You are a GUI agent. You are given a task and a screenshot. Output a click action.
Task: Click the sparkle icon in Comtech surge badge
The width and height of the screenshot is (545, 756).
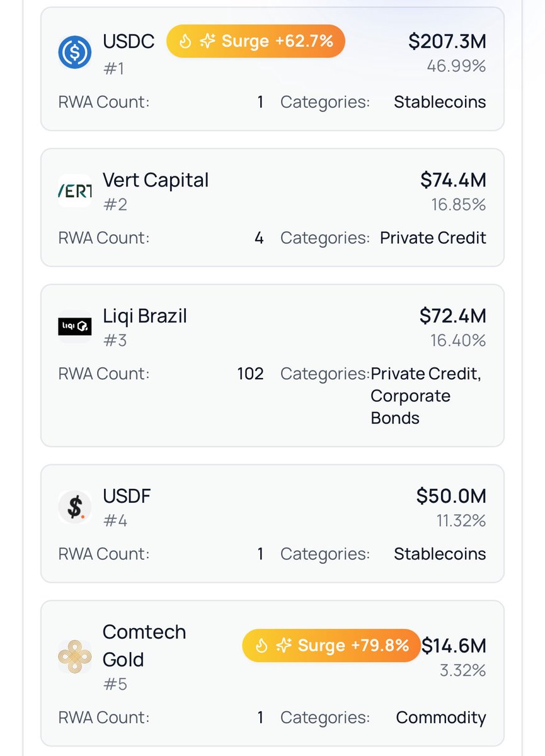point(284,646)
